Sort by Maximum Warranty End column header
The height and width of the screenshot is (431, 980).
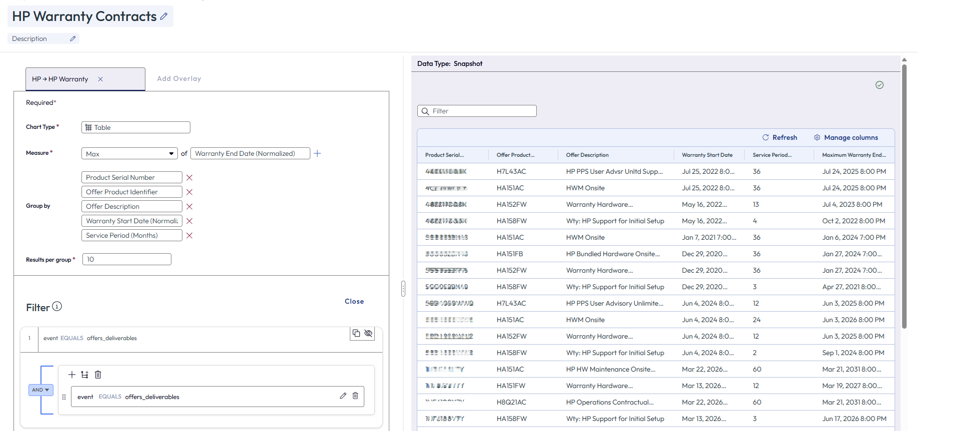[854, 155]
